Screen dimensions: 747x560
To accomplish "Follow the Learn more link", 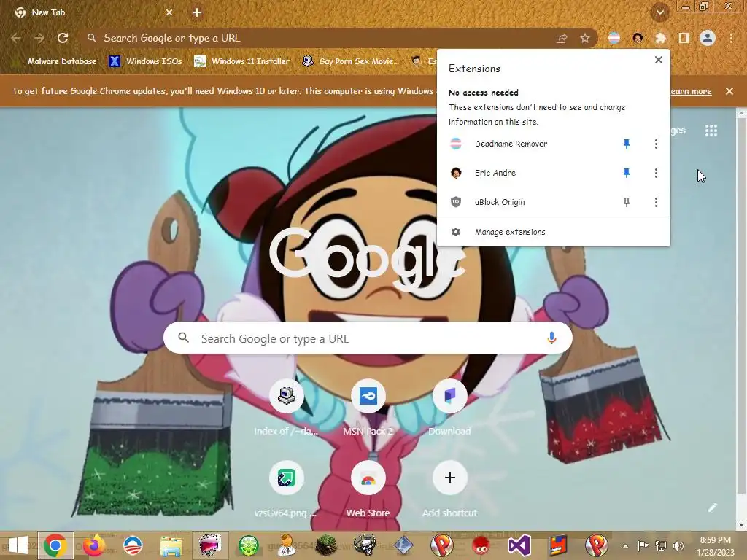I will tap(691, 91).
